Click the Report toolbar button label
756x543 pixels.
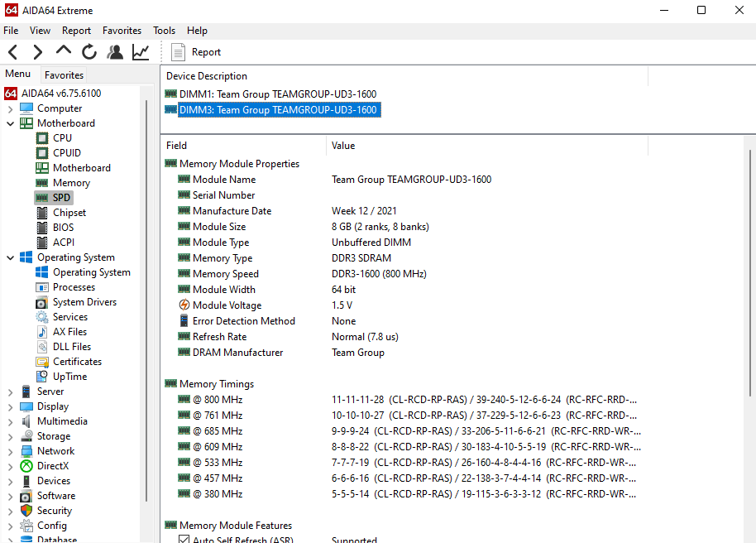(x=206, y=52)
